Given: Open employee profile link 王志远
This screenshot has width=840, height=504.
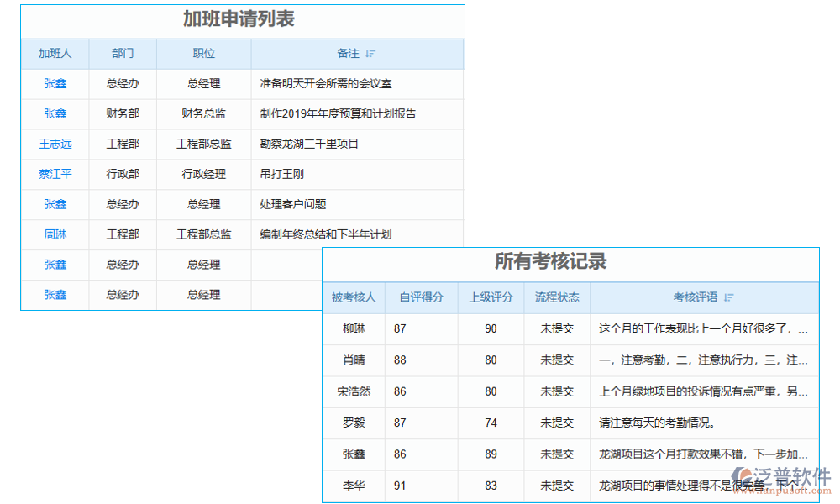Looking at the screenshot, I should 55,144.
